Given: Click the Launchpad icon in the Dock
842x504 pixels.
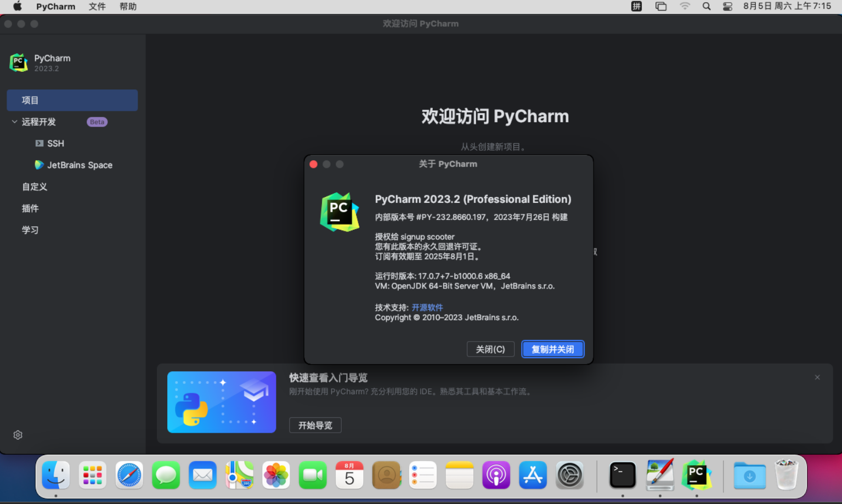Looking at the screenshot, I should [92, 475].
